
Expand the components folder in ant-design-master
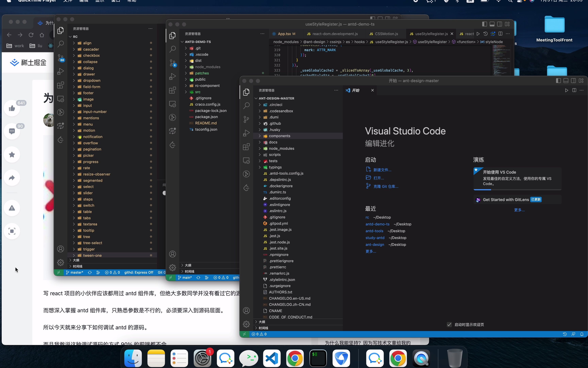pyautogui.click(x=298, y=136)
